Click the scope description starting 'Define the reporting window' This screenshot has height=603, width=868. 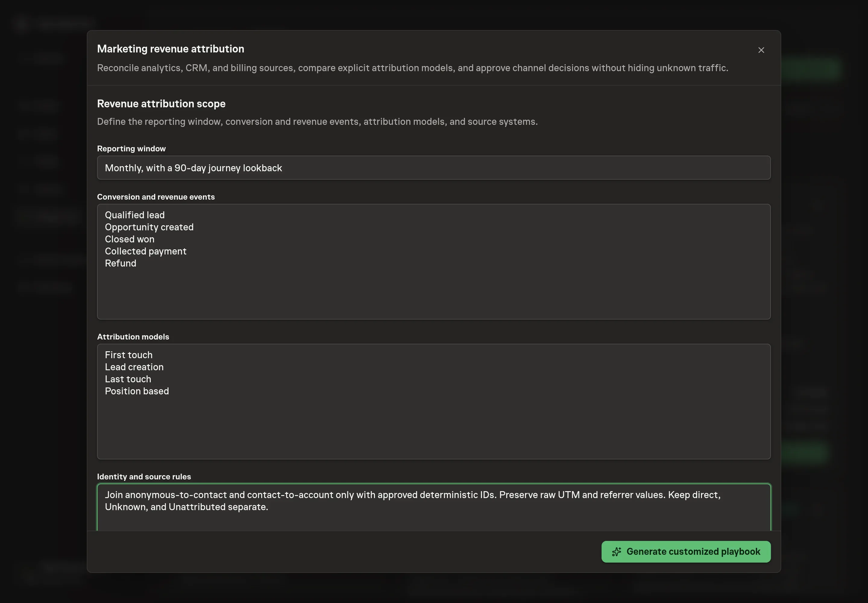(x=317, y=122)
